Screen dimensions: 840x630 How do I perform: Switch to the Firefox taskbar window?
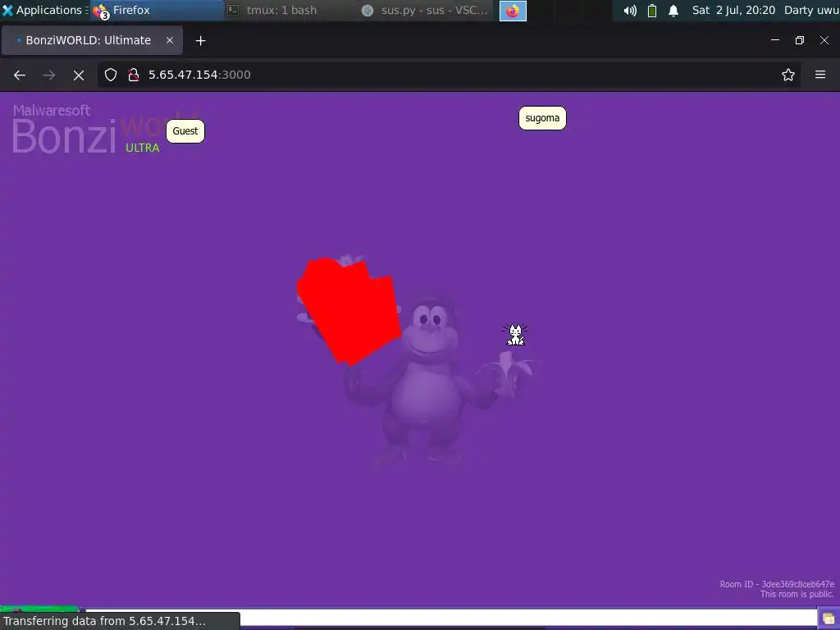(157, 10)
